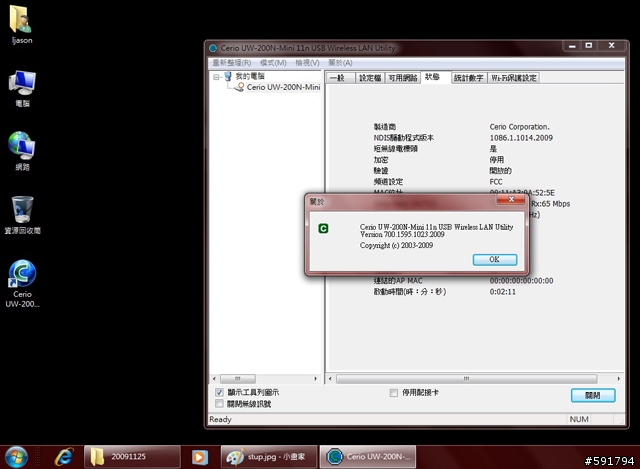The width and height of the screenshot is (640, 469).
Task: Switch to the stup.jpg Paint taskbar button
Action: coord(269,457)
